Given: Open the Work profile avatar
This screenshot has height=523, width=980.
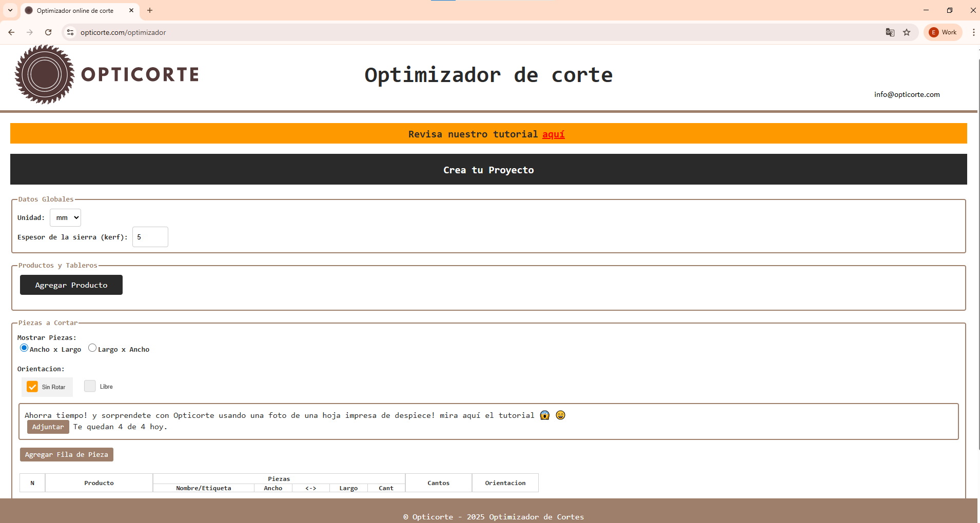Looking at the screenshot, I should (943, 32).
